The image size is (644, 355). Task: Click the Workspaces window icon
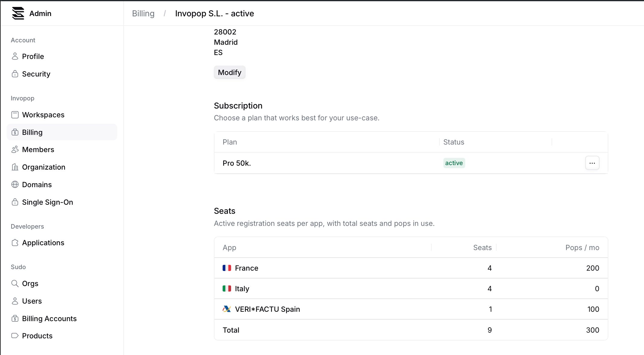coord(15,115)
